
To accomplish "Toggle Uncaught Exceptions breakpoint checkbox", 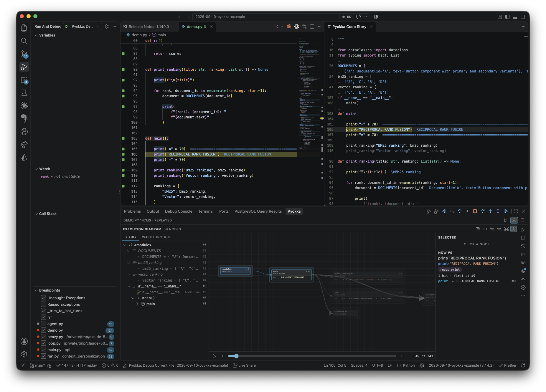I will pyautogui.click(x=44, y=298).
